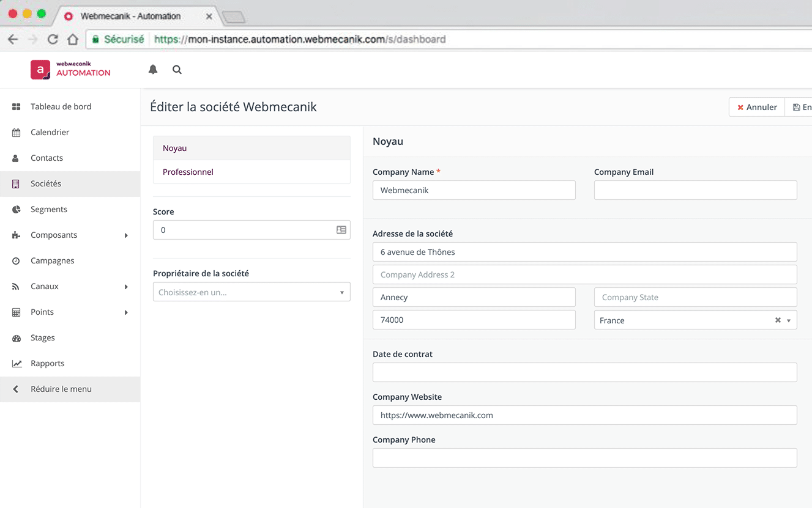Click the score field card icon
This screenshot has height=508, width=812.
(x=341, y=230)
